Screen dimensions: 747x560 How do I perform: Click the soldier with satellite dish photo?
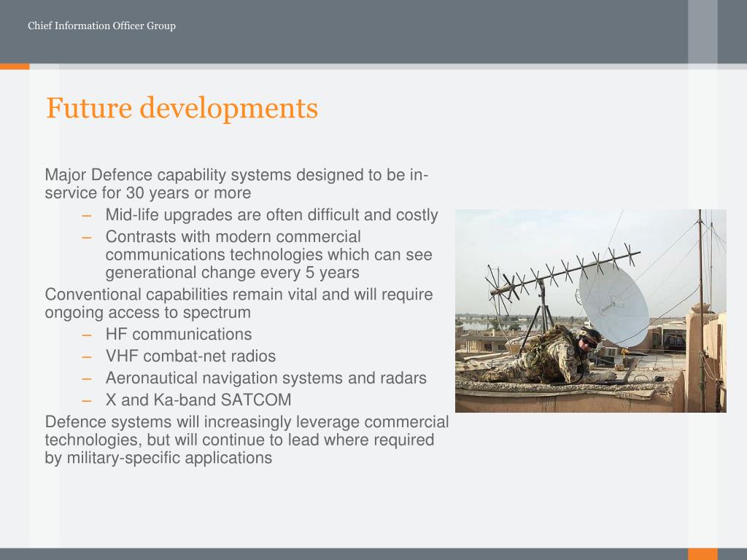click(591, 311)
